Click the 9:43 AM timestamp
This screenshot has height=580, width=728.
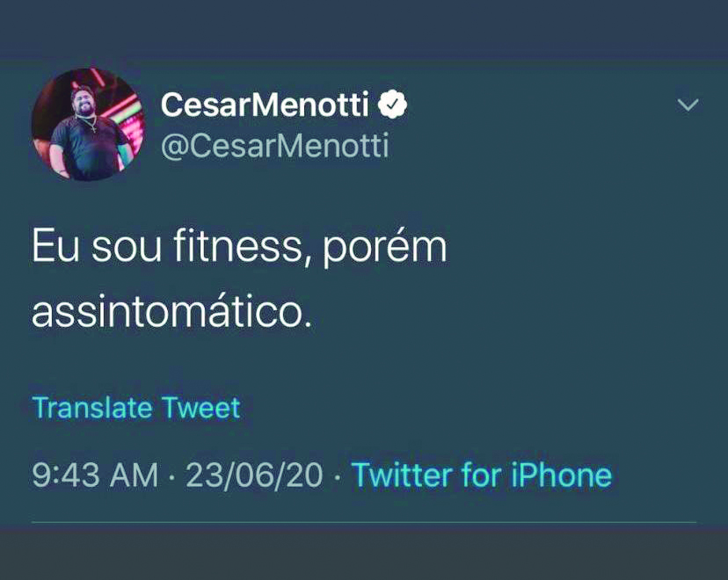click(x=95, y=475)
